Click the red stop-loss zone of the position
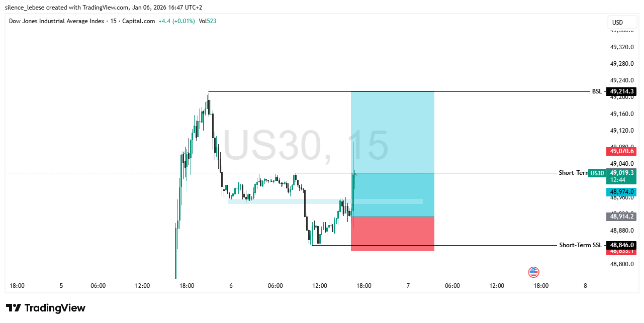Screen dimensions: 644x323 (x=392, y=234)
